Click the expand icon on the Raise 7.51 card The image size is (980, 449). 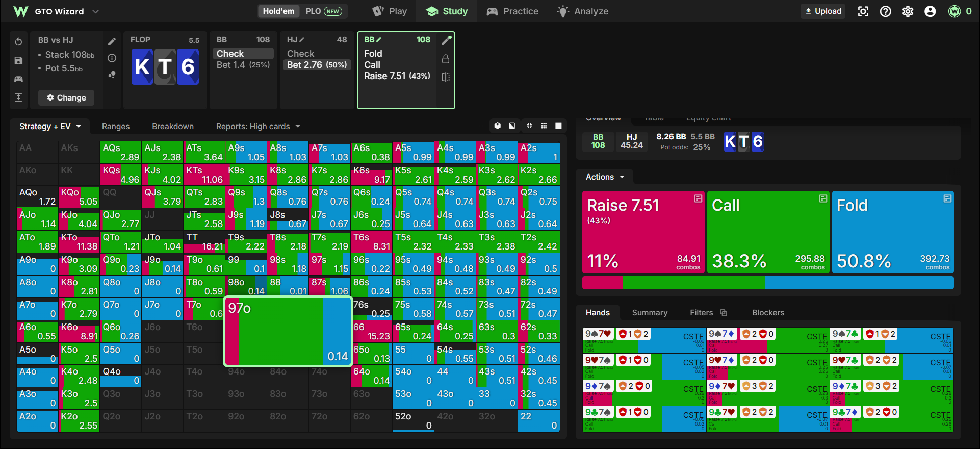pos(699,198)
